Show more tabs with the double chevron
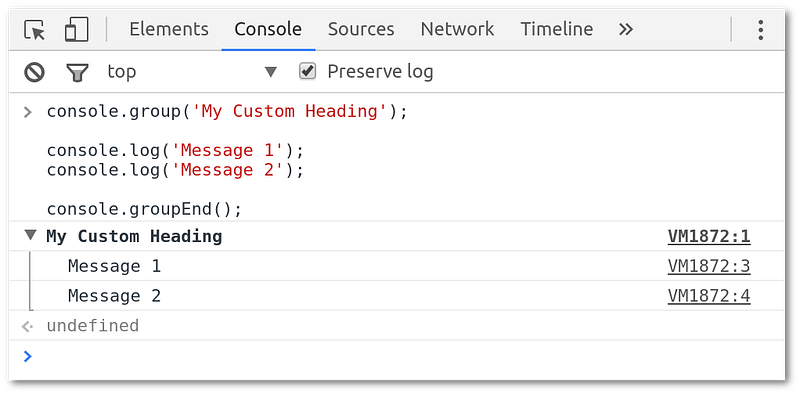800x395 pixels. tap(626, 30)
